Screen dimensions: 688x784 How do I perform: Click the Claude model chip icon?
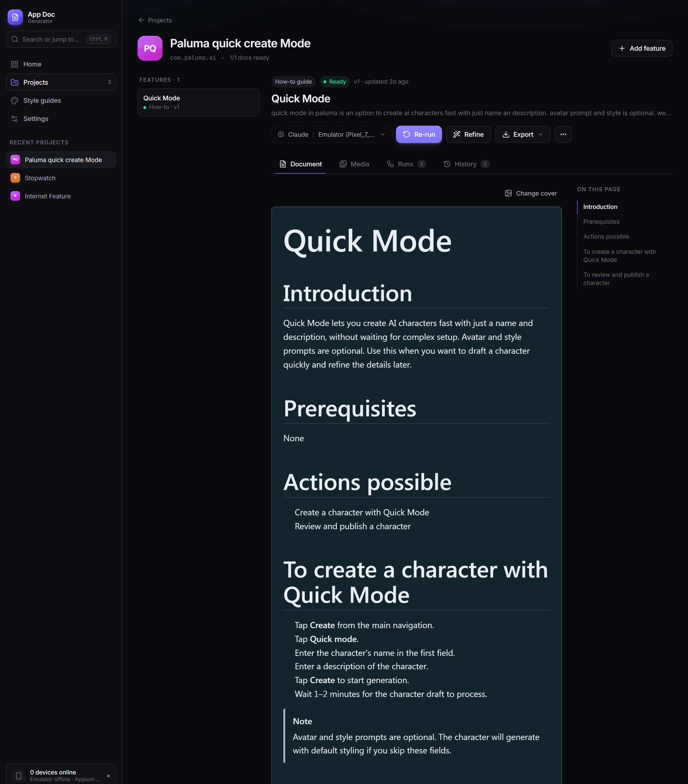[x=281, y=134]
